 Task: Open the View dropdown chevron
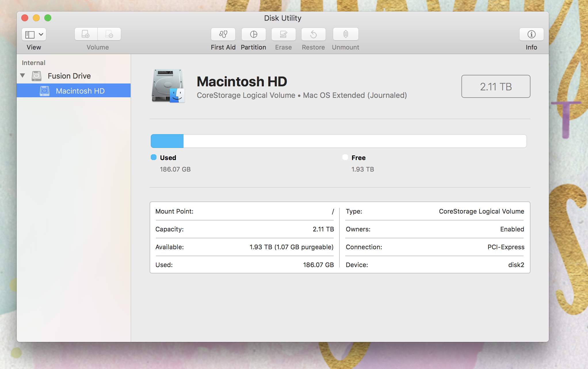[x=41, y=35]
